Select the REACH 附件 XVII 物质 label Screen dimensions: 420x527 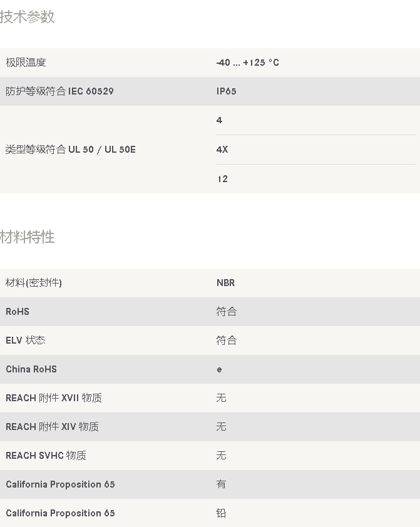[54, 398]
